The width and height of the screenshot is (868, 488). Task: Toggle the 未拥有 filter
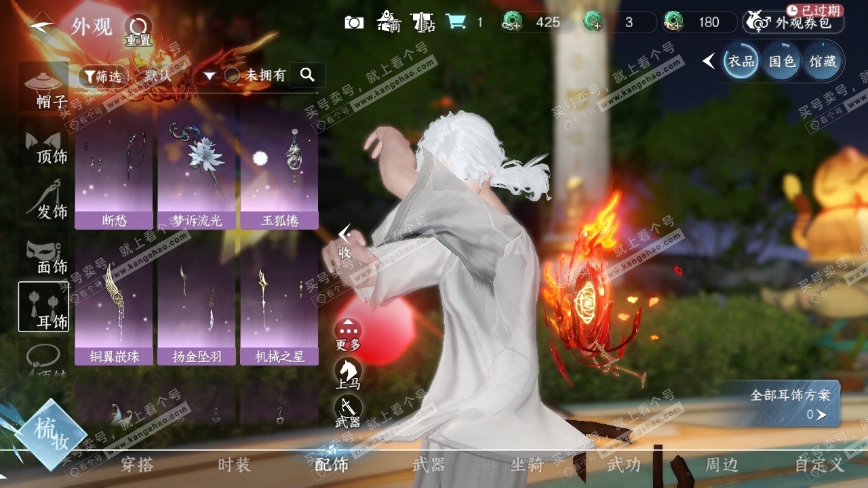(x=255, y=75)
